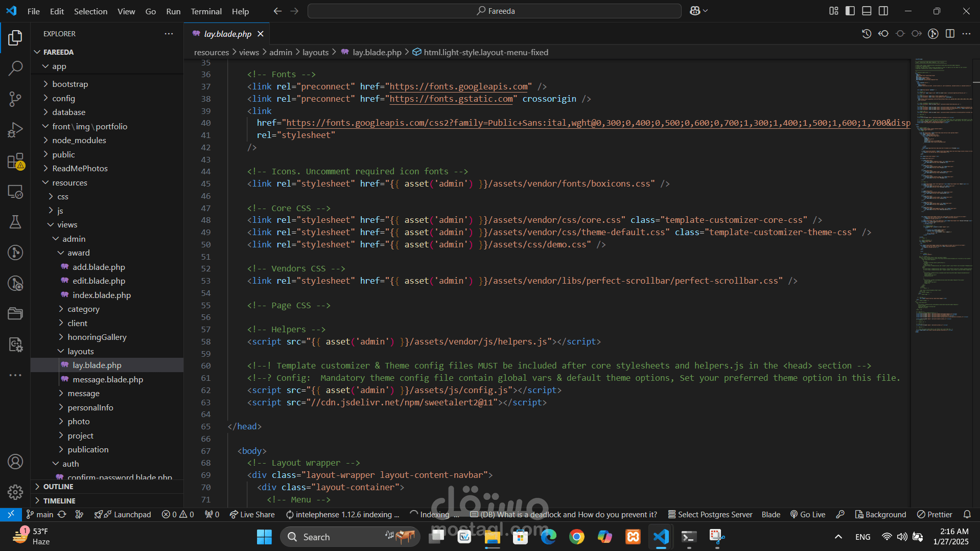Toggle the bottom Panel layout button
The image size is (980, 551).
867,11
